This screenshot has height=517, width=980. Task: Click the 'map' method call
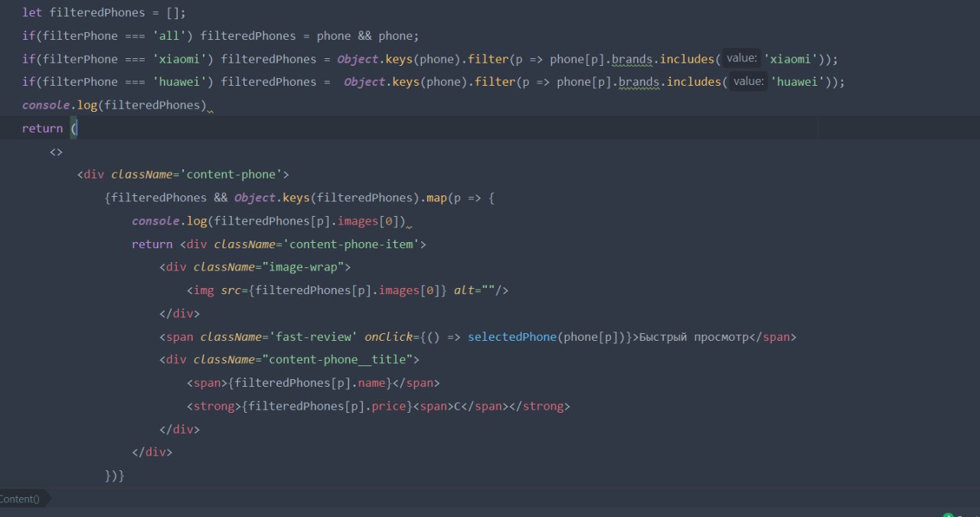(436, 198)
